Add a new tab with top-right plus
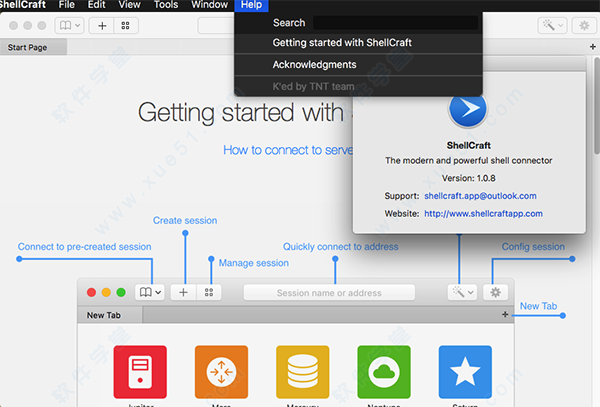The image size is (600, 407). (593, 47)
